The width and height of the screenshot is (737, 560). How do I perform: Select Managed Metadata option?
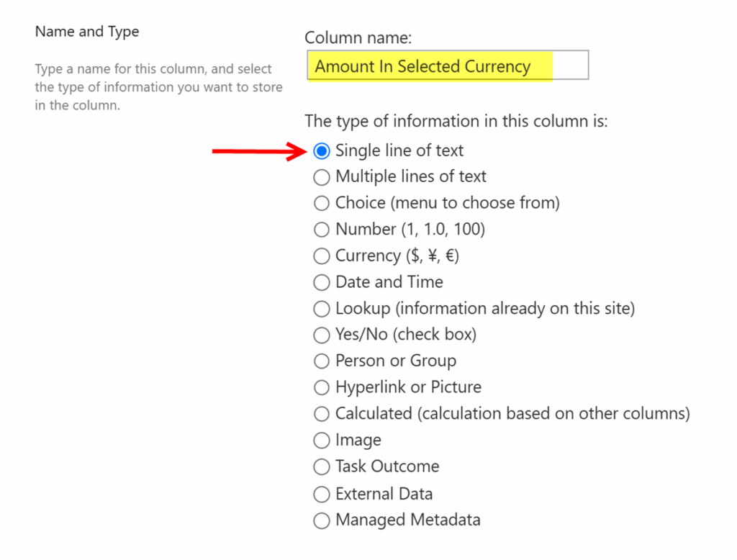322,520
